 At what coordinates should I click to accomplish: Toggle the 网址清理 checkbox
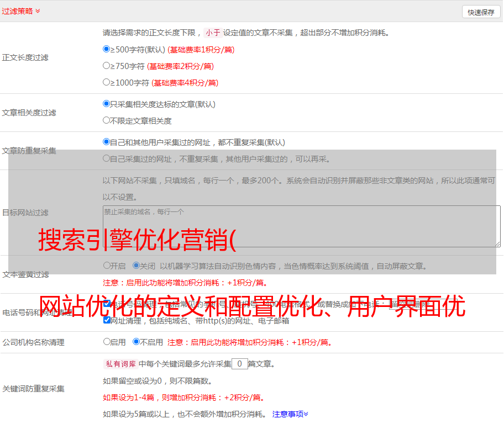pyautogui.click(x=107, y=320)
